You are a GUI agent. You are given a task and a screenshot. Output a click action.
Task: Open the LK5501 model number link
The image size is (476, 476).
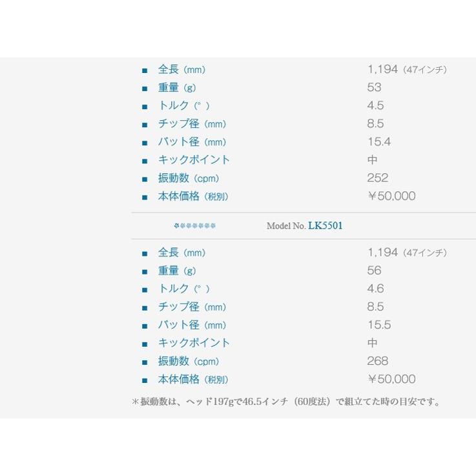[x=326, y=226]
